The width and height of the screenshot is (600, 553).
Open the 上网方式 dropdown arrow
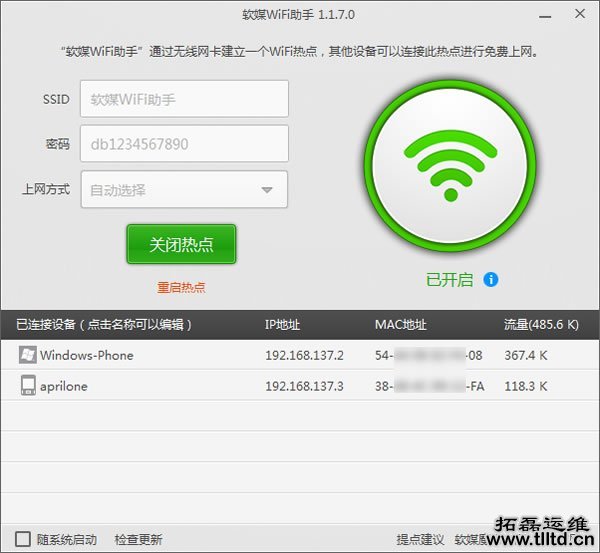(x=267, y=190)
